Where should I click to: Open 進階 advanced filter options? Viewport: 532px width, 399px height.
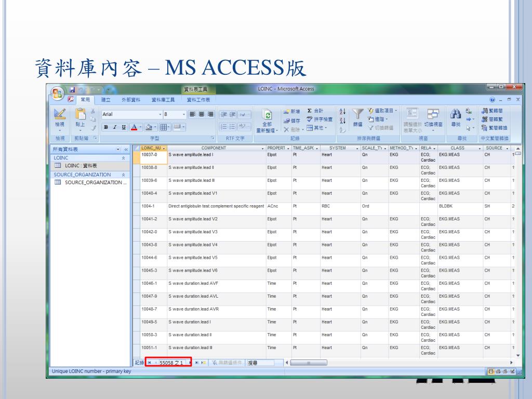coord(378,119)
